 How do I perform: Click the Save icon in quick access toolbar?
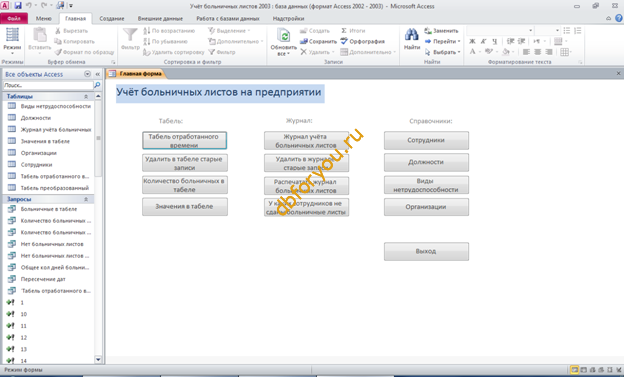coord(18,6)
